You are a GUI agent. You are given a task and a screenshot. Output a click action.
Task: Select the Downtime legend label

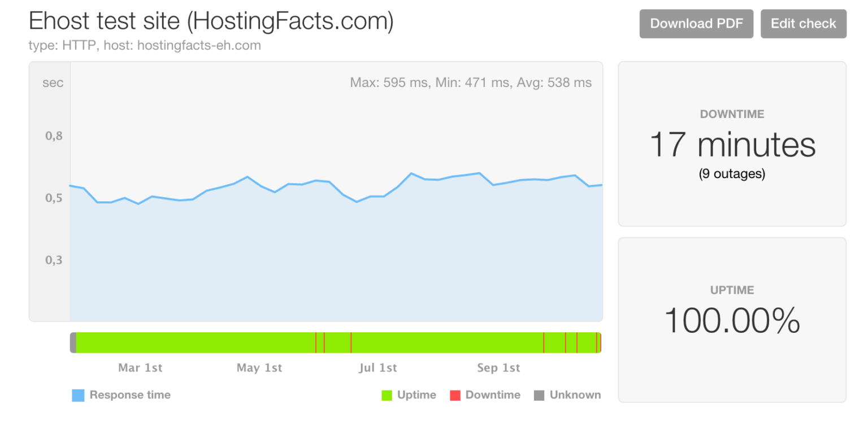tap(493, 395)
